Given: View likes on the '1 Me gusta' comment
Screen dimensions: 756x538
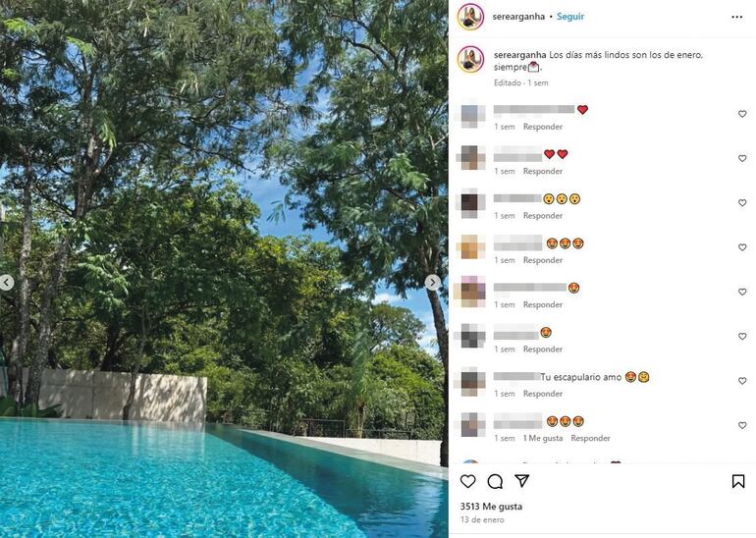Looking at the screenshot, I should pos(543,438).
